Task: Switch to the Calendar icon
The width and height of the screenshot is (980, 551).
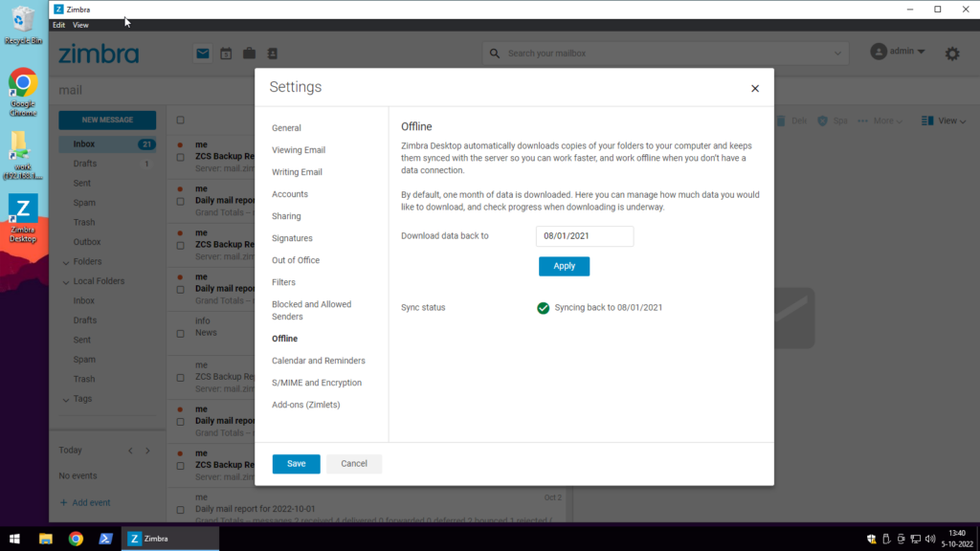Action: [x=226, y=53]
